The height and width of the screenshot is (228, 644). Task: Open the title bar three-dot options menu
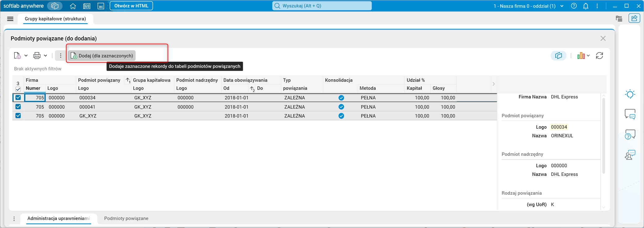tap(597, 6)
